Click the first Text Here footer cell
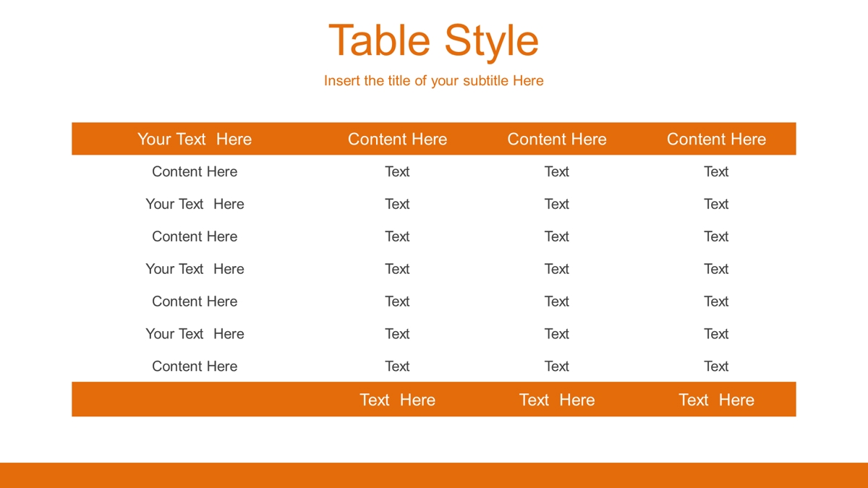 (x=397, y=400)
